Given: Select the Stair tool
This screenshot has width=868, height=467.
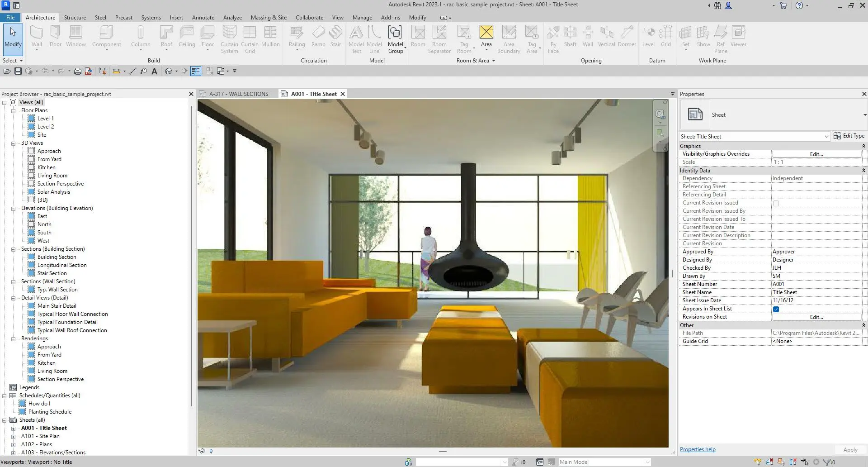Looking at the screenshot, I should click(335, 37).
